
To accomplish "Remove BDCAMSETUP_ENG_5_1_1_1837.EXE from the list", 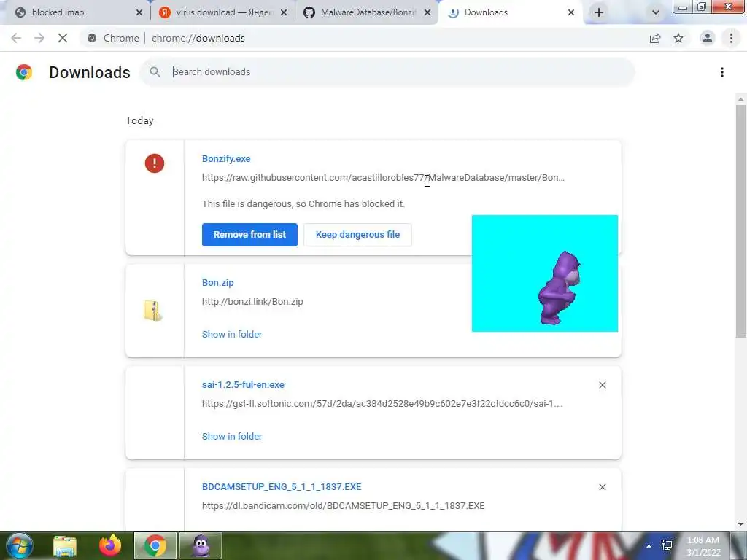I will (x=602, y=486).
